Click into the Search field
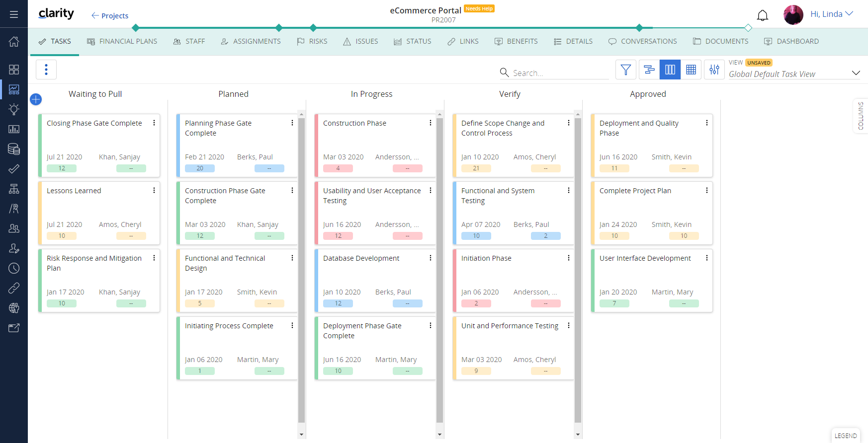Screen dimensions: 868x443 point(559,73)
